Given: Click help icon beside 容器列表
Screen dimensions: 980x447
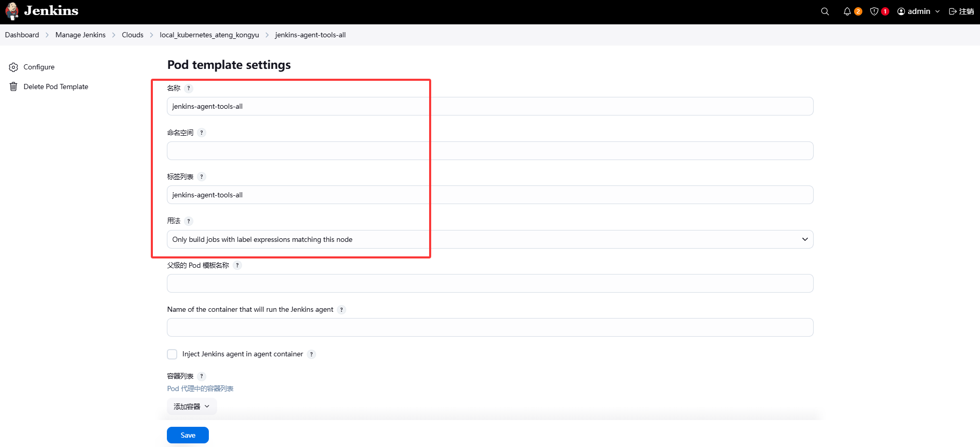Looking at the screenshot, I should pyautogui.click(x=202, y=377).
